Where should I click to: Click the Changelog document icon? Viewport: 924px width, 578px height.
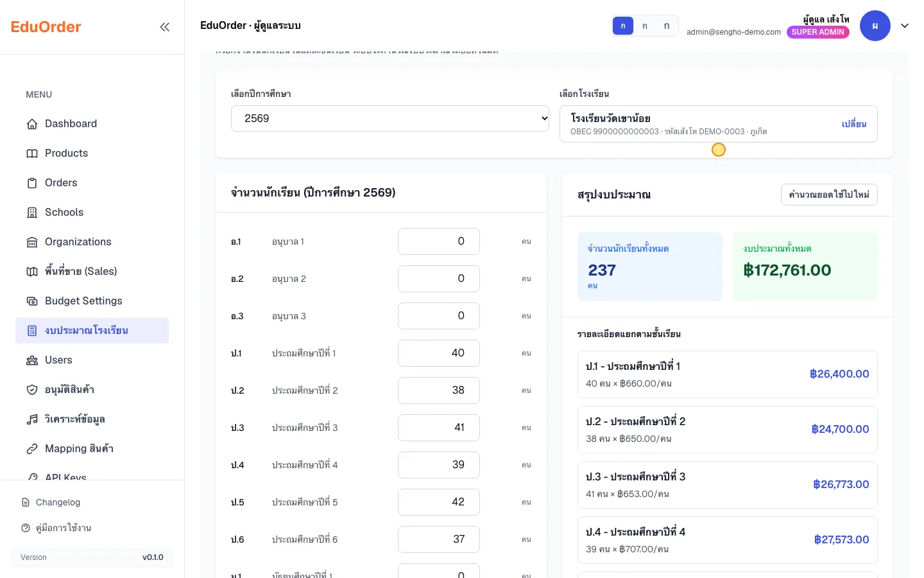[x=26, y=502]
